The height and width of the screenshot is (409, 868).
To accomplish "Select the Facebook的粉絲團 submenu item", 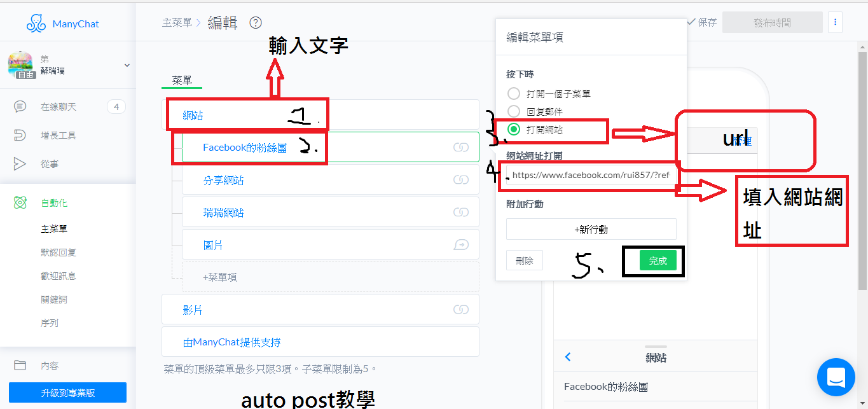I will tap(331, 148).
